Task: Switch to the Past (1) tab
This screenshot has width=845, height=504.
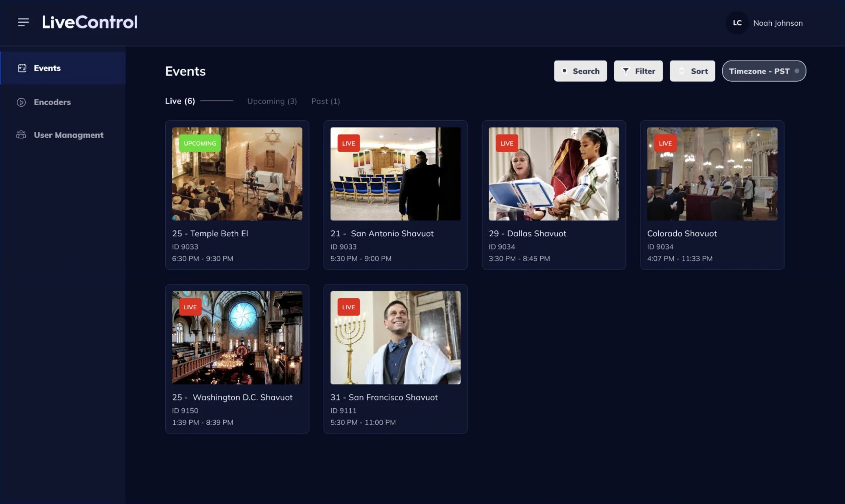Action: 325,101
